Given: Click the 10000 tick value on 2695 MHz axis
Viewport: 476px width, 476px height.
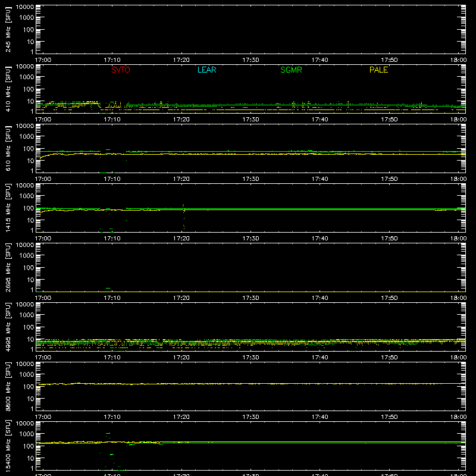Looking at the screenshot, I should pyautogui.click(x=25, y=245).
